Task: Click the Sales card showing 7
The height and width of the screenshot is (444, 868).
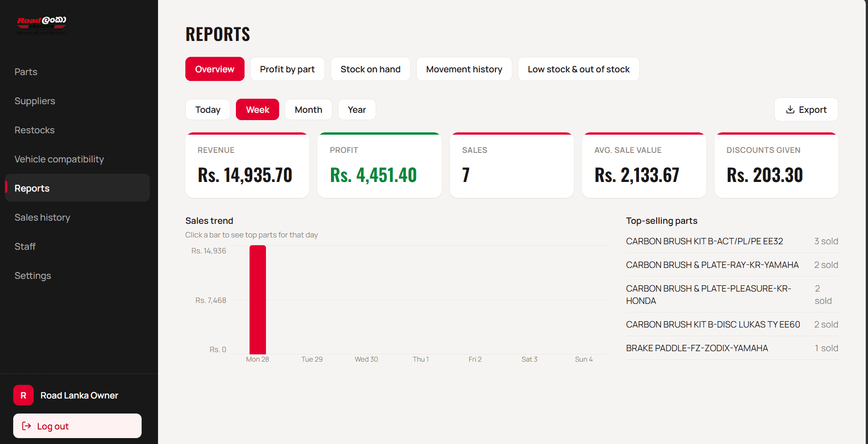Action: point(512,165)
